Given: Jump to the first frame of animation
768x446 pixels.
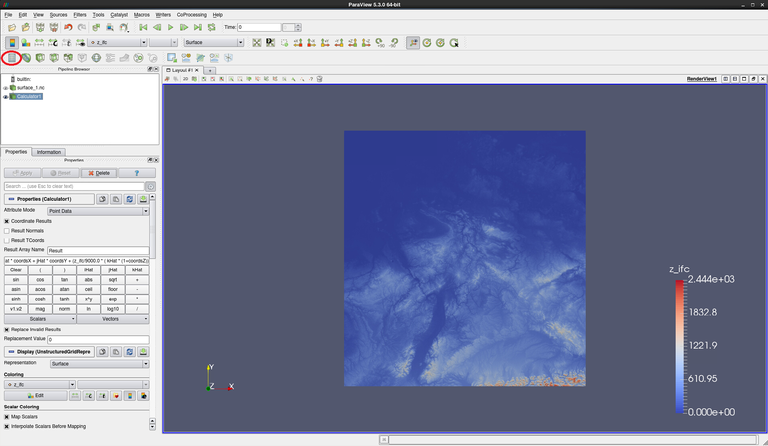Looking at the screenshot, I should tap(143, 27).
